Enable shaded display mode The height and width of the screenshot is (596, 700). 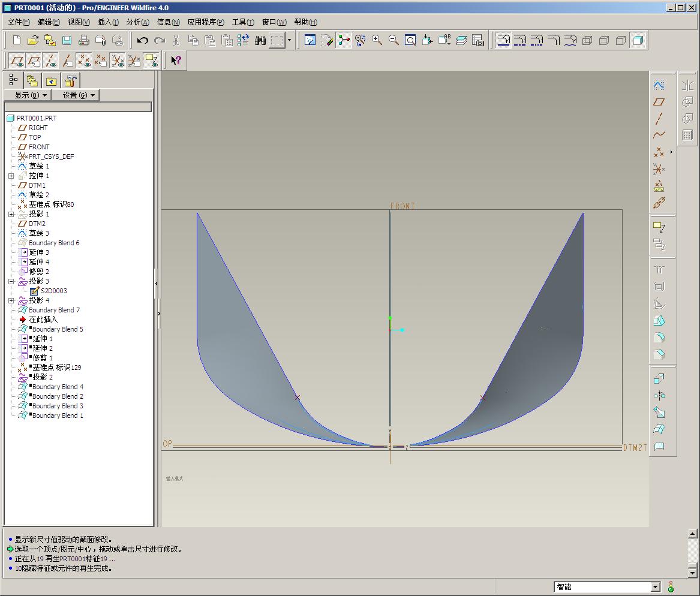[638, 40]
